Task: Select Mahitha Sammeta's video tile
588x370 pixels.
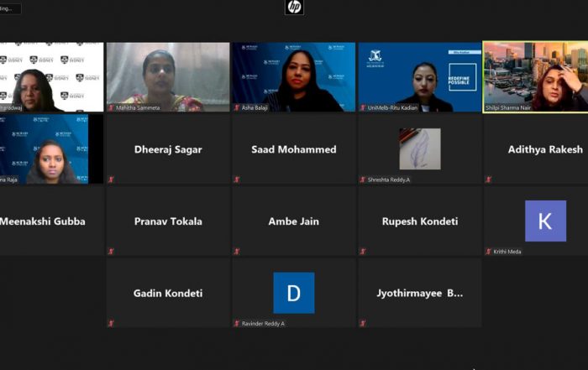Action: (x=168, y=77)
